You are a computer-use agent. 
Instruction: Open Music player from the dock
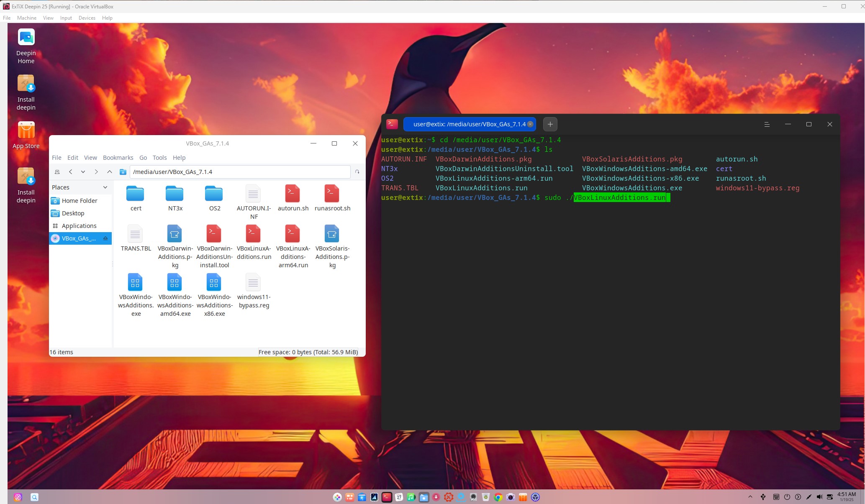click(x=411, y=497)
